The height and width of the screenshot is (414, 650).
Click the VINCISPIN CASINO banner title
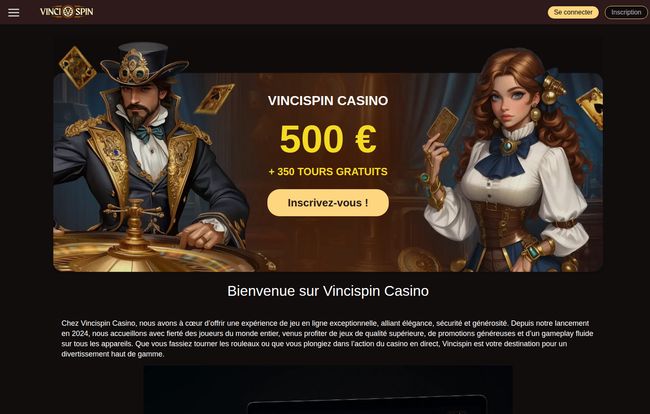tap(328, 101)
